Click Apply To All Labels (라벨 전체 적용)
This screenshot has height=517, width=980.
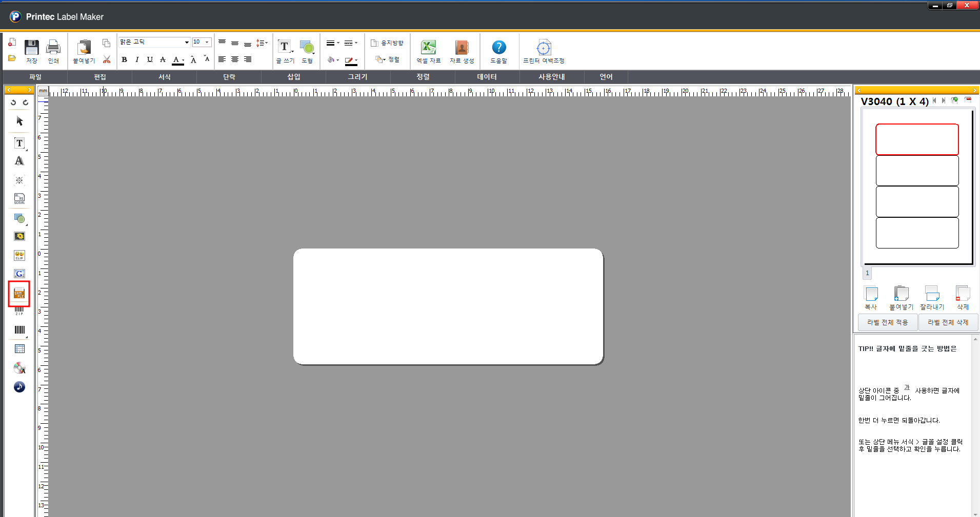(x=888, y=323)
